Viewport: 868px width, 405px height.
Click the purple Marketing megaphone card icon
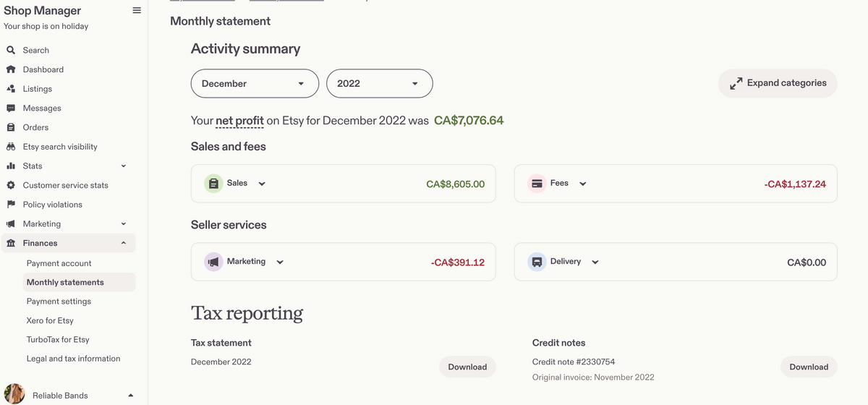tap(213, 262)
